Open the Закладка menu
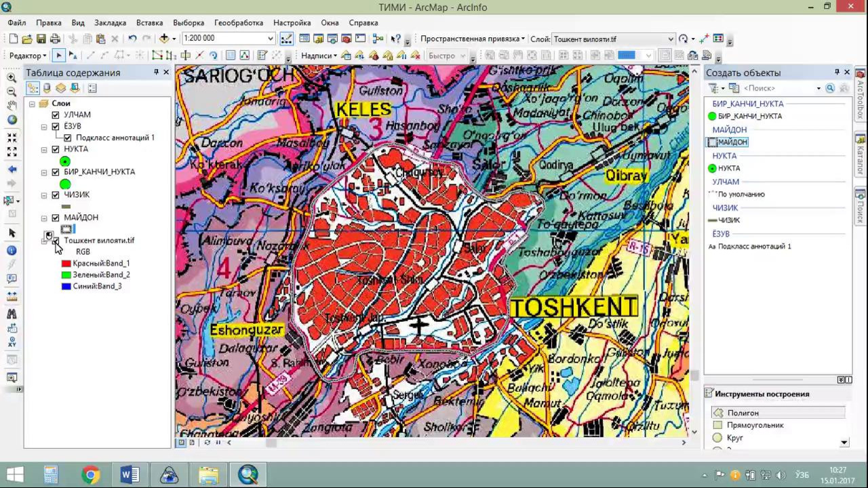This screenshot has width=868, height=488. coord(110,22)
